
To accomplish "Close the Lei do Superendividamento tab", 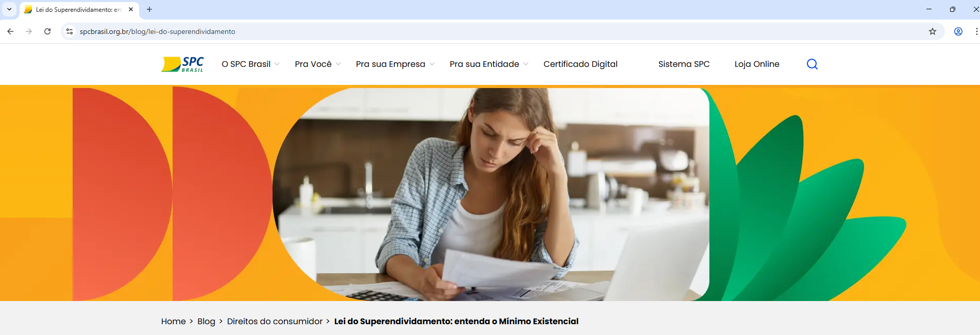I will pyautogui.click(x=131, y=9).
